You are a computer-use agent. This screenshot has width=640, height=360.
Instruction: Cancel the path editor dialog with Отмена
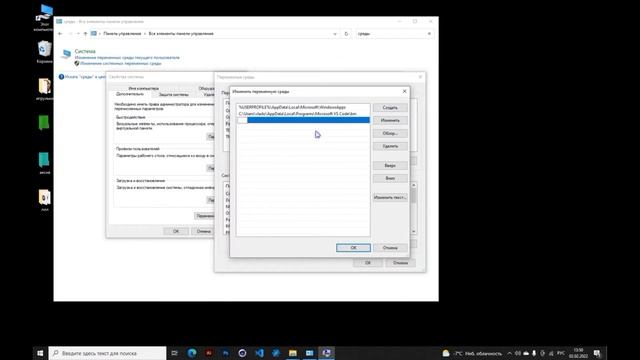click(390, 248)
